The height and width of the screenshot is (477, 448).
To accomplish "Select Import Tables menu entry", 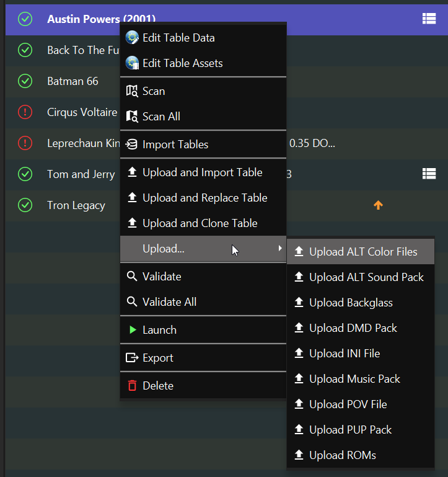I will coord(203,144).
